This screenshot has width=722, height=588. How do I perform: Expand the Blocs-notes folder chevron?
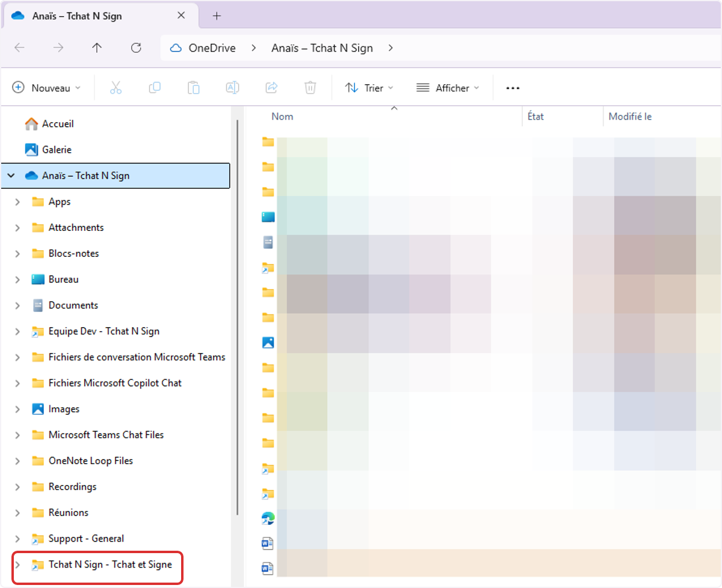pyautogui.click(x=18, y=254)
